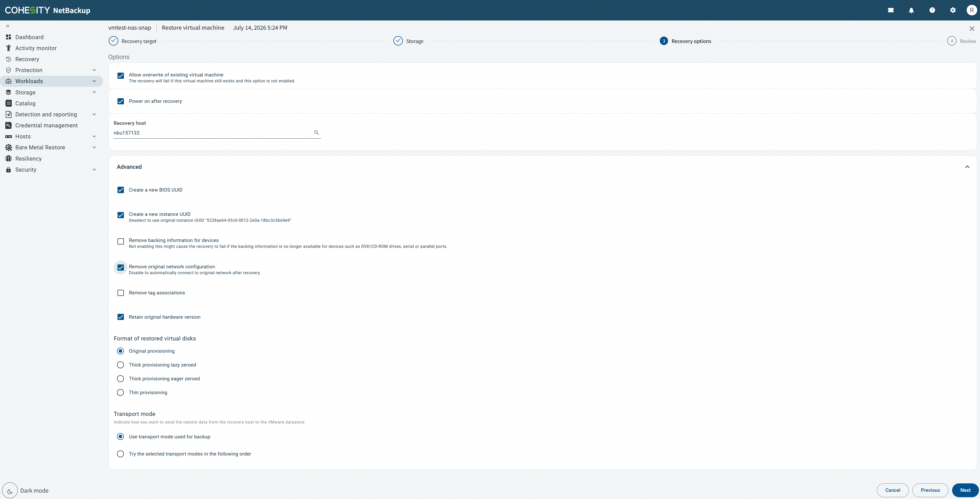Screen dimensions: 980x499
Task: Collapse the Advanced section chevron
Action: coord(967,167)
